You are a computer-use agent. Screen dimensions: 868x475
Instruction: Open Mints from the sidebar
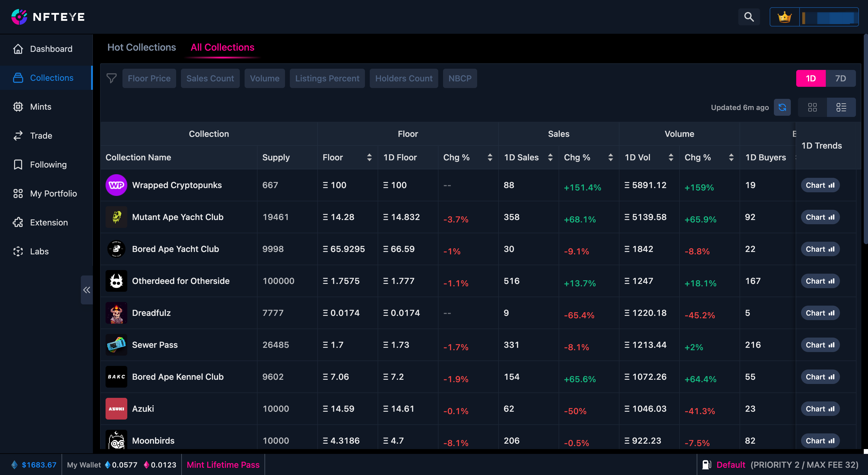[x=40, y=107]
